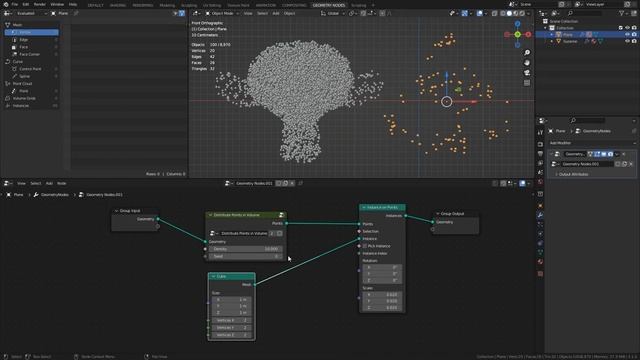The height and width of the screenshot is (360, 640).
Task: Switch orthographic/perspective grid icon
Action: coord(527,83)
